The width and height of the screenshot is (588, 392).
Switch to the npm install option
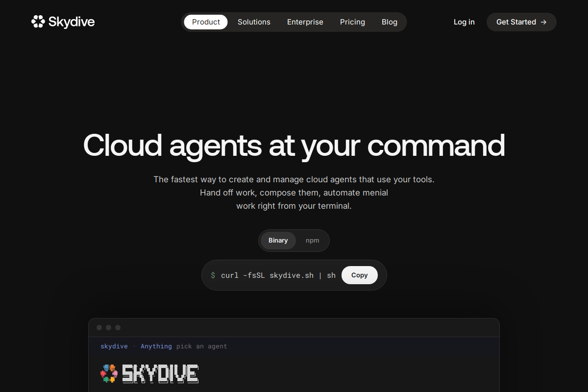(x=312, y=241)
